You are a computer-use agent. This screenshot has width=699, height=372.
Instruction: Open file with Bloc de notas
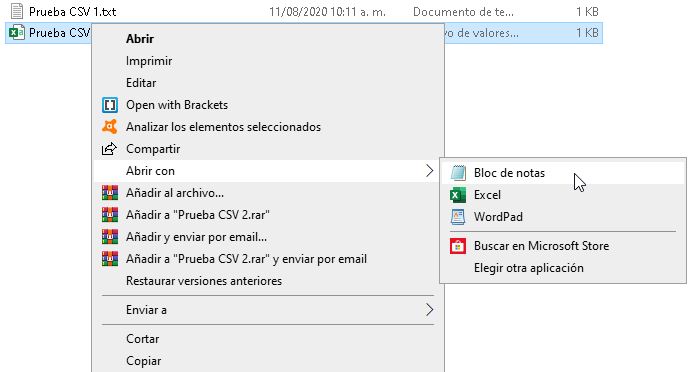(x=509, y=173)
